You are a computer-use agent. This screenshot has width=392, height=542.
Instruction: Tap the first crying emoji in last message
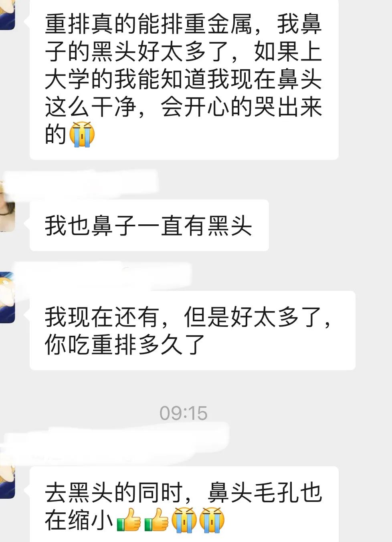click(x=184, y=520)
